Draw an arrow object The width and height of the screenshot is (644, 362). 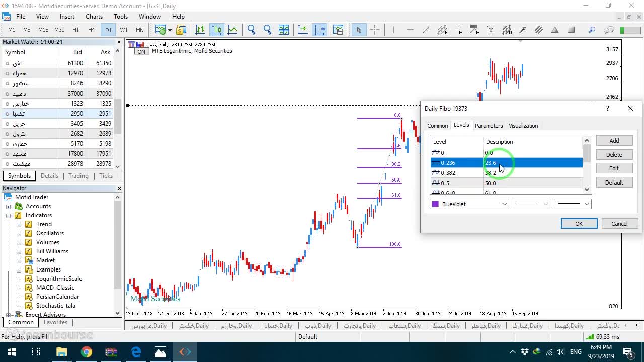tap(523, 30)
